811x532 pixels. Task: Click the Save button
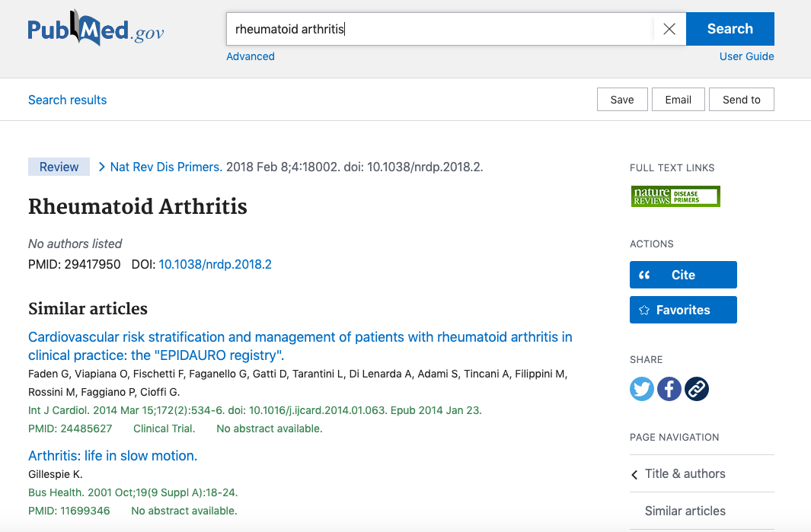(x=622, y=100)
